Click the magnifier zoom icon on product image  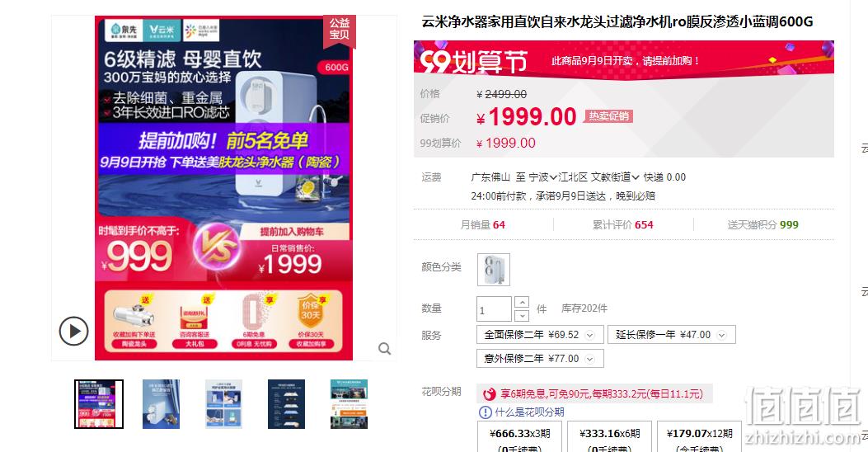coord(385,348)
